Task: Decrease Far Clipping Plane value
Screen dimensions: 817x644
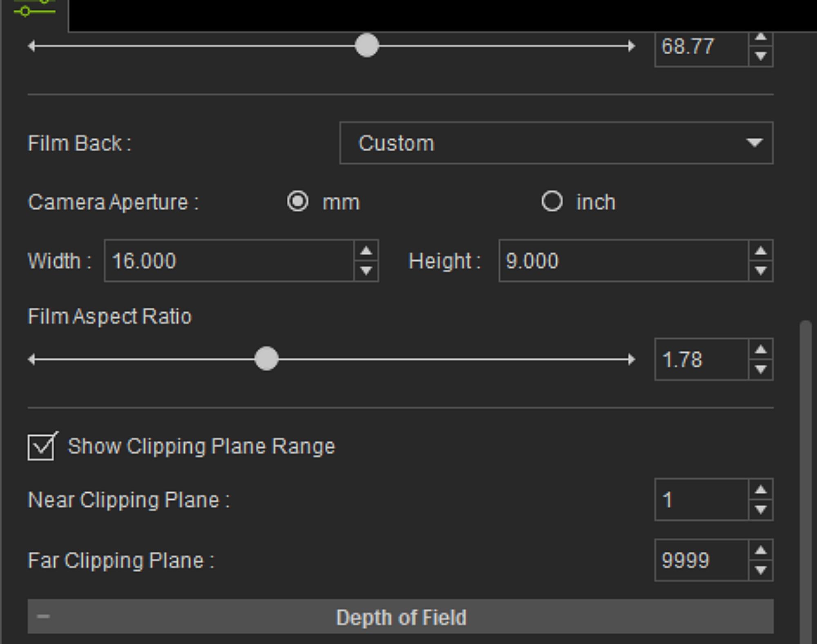Action: tap(761, 570)
